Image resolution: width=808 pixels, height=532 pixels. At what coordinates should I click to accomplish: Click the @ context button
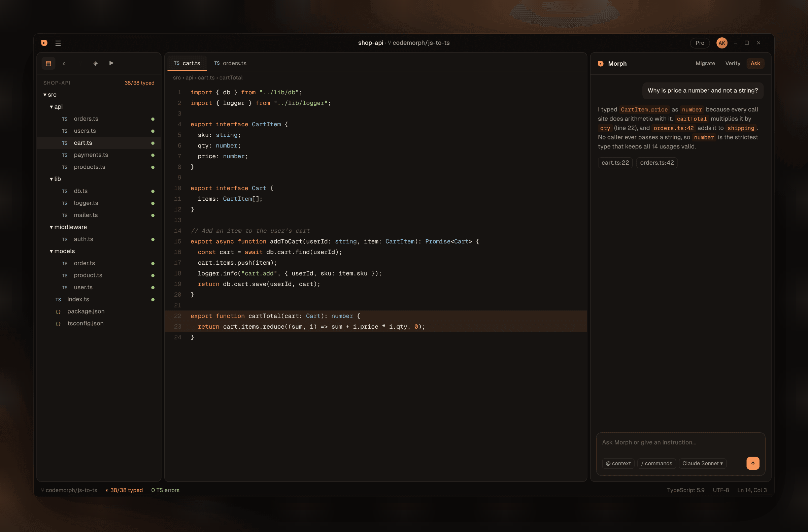click(618, 463)
